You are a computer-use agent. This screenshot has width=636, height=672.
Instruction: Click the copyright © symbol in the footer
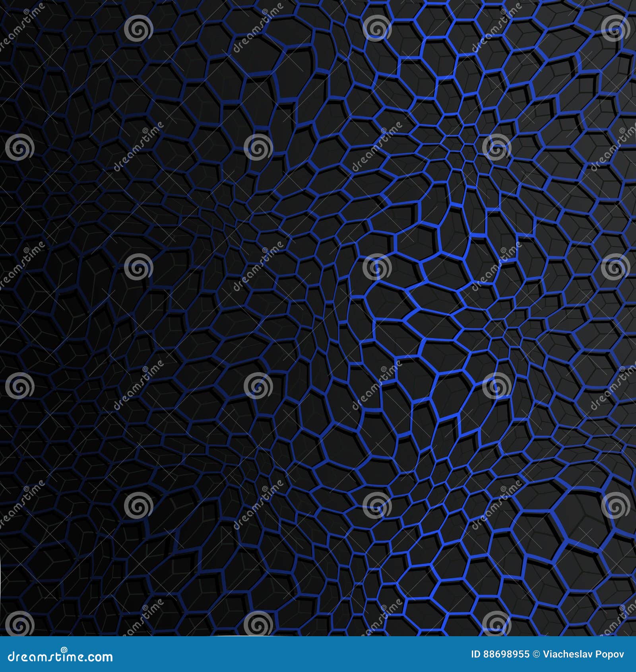pos(537,656)
